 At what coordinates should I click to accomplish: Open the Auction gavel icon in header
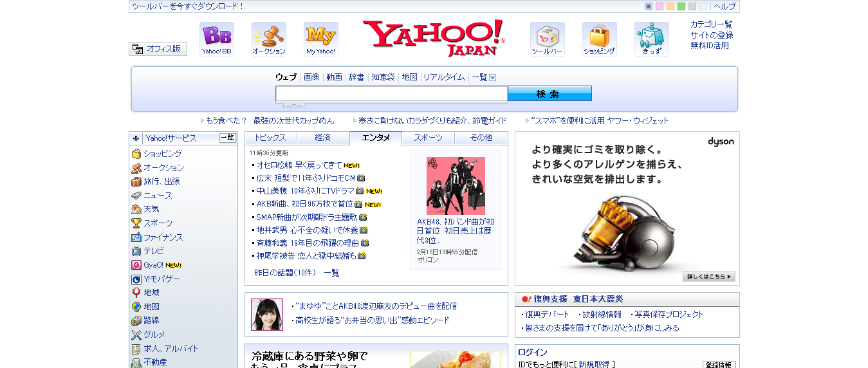coord(269,39)
